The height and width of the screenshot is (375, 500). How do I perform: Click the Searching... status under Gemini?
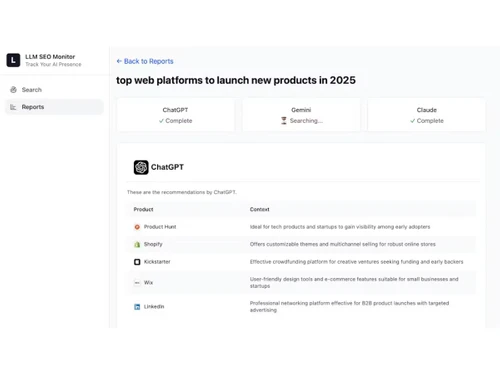pyautogui.click(x=306, y=121)
